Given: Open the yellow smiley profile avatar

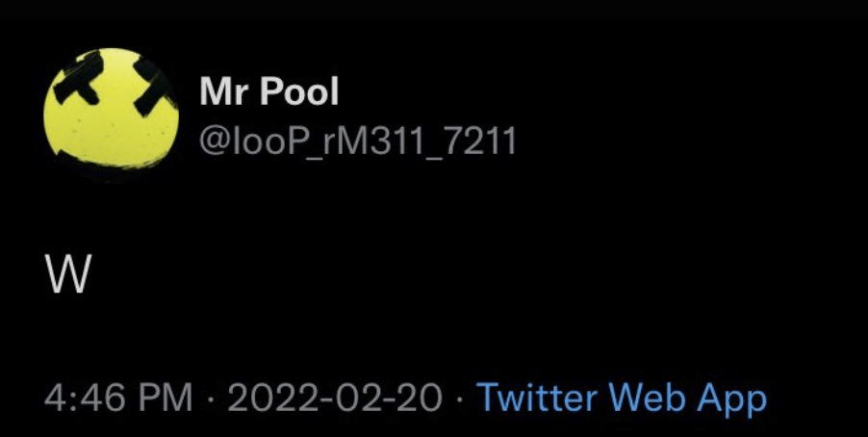Looking at the screenshot, I should point(112,109).
